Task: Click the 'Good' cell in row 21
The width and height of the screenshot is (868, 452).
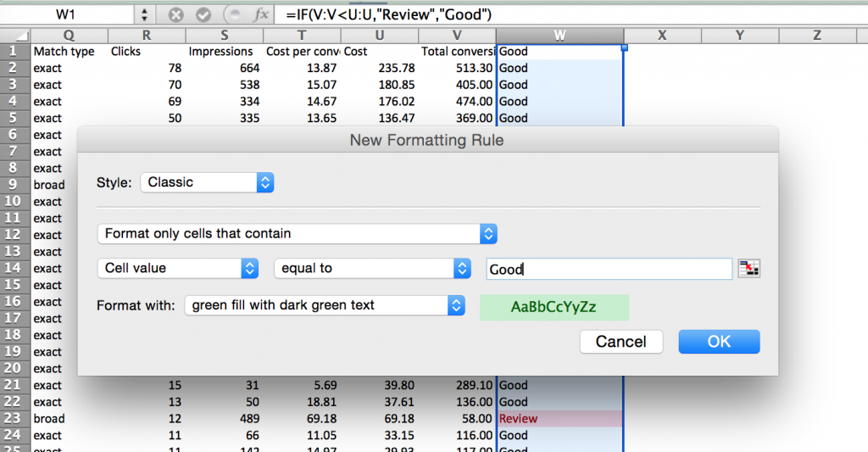Action: tap(559, 386)
